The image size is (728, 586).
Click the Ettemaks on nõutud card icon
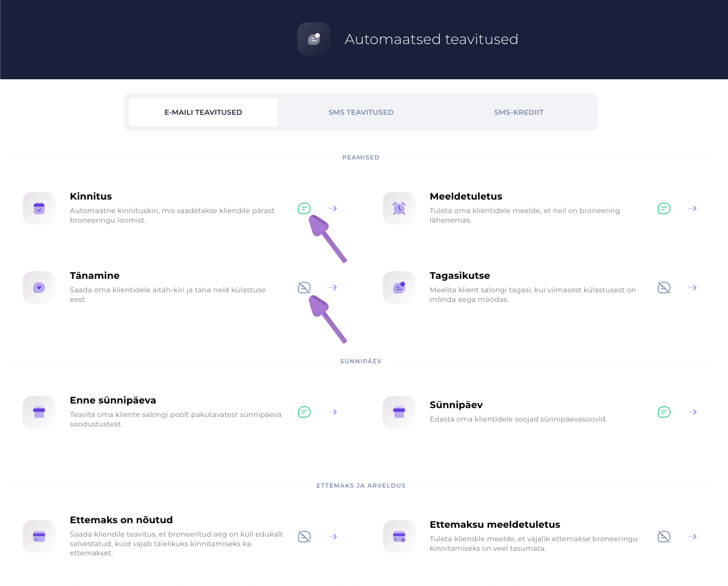click(39, 537)
